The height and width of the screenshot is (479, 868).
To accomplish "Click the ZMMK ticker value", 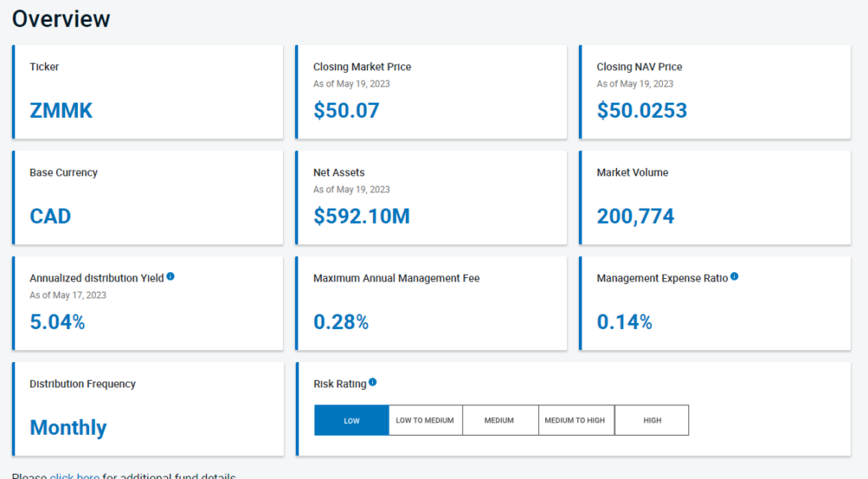I will tap(61, 111).
